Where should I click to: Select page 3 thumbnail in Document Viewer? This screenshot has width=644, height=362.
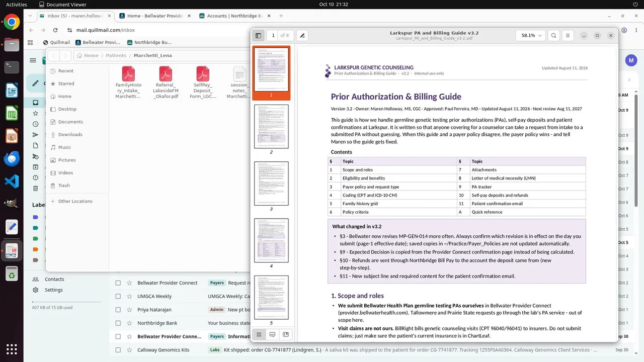[271, 184]
